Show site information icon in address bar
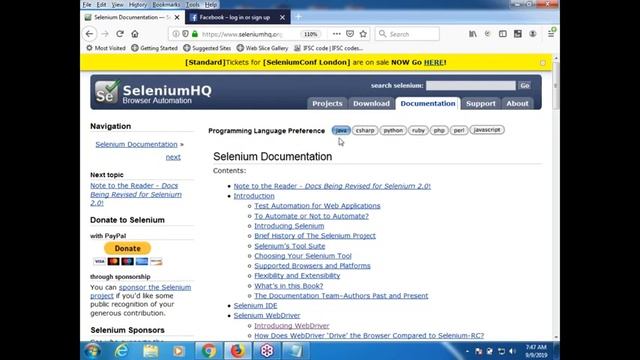The height and width of the screenshot is (360, 640). tap(176, 34)
